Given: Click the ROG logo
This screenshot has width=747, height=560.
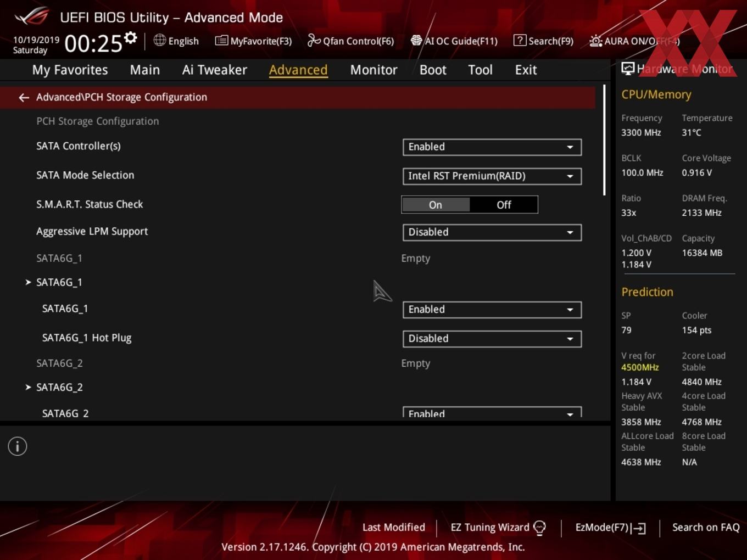Looking at the screenshot, I should pos(32,16).
